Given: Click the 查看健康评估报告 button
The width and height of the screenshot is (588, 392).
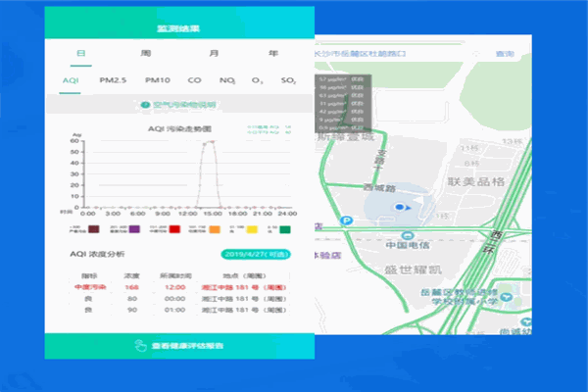Looking at the screenshot, I should pyautogui.click(x=179, y=346).
